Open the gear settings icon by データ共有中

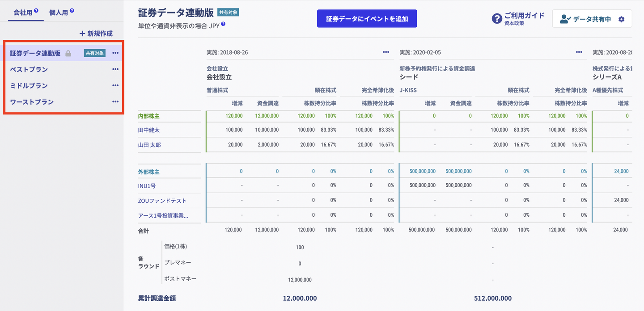click(x=621, y=19)
